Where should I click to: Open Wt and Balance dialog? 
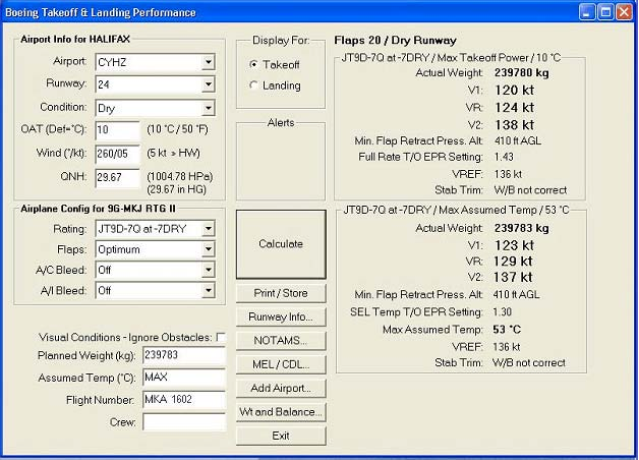pos(281,412)
